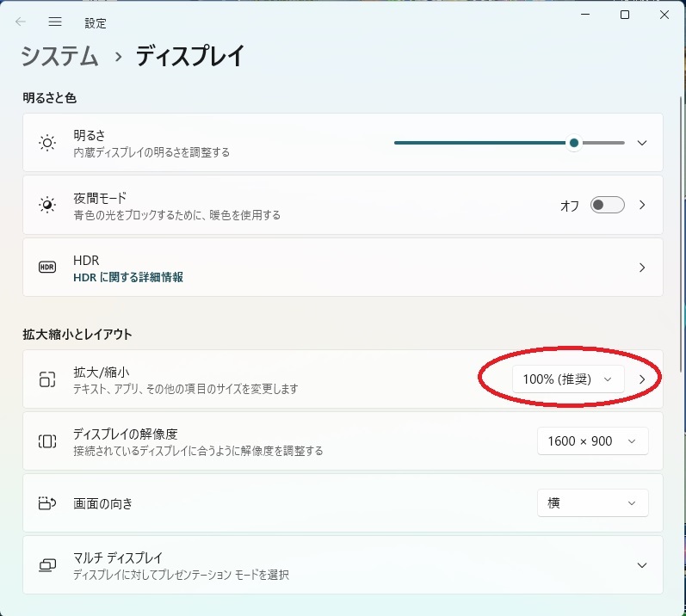Click the HDR badge icon

(x=47, y=268)
